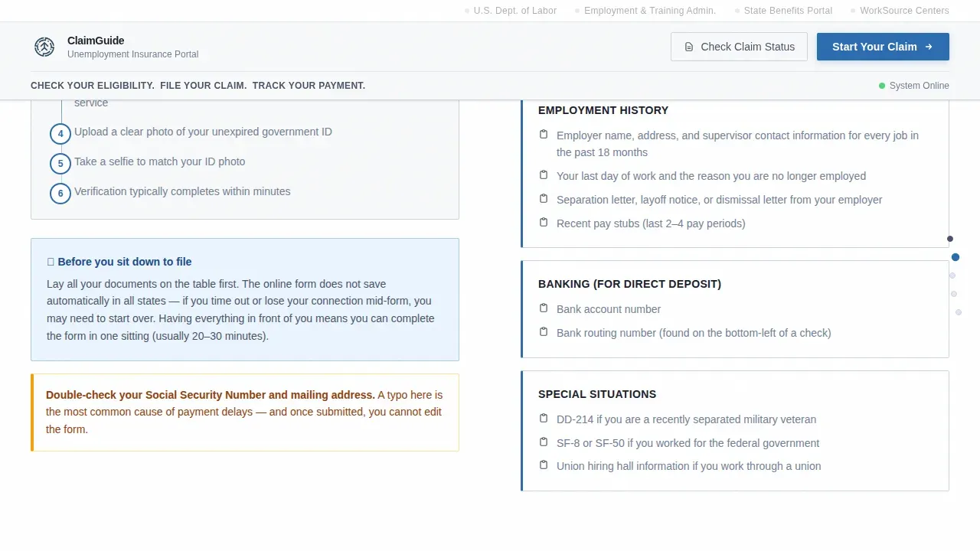The image size is (980, 551).
Task: Click the highlighted blue section navigation dot
Action: point(955,257)
